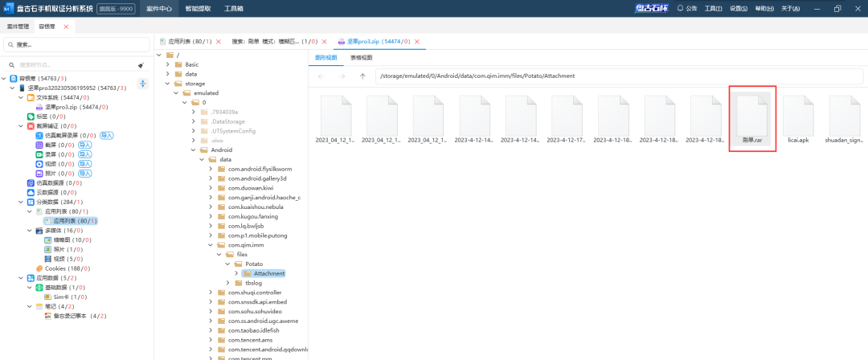Open the 帮助(H) menu
Image resolution: width=868 pixels, height=360 pixels.
pos(764,8)
